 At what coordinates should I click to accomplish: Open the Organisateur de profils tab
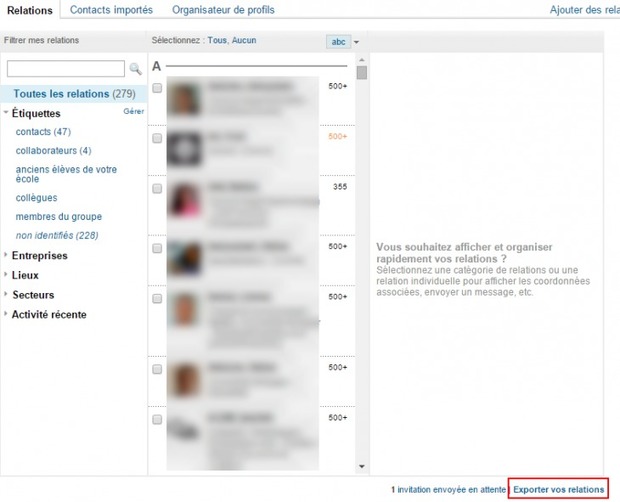223,10
